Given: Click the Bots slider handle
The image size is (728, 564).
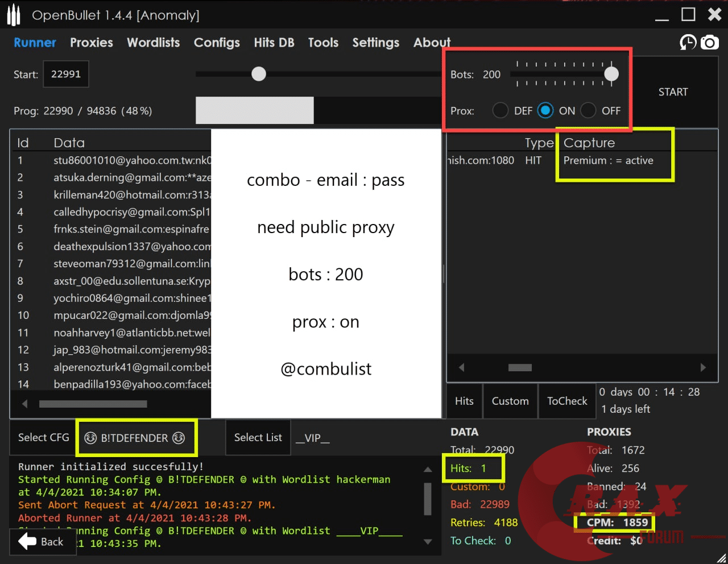Looking at the screenshot, I should tap(611, 74).
